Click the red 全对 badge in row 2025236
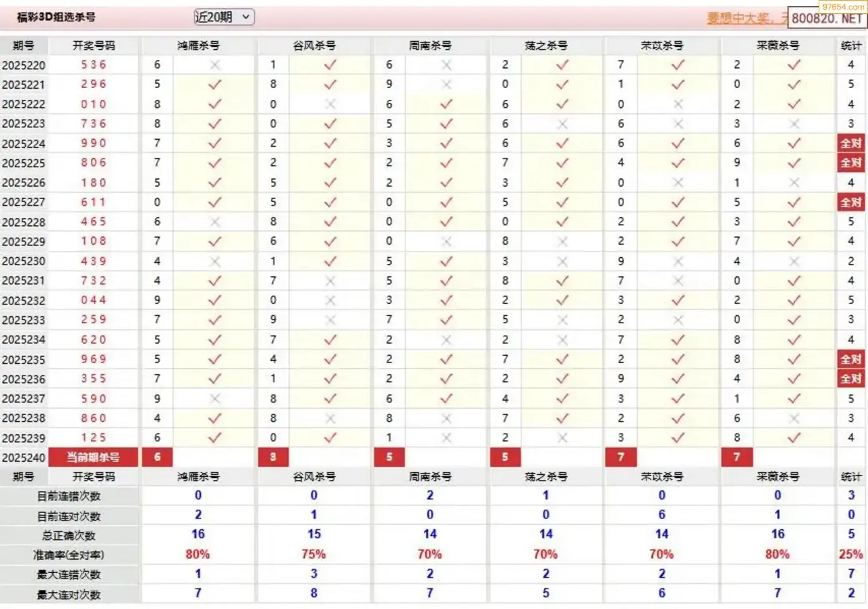 click(x=851, y=379)
